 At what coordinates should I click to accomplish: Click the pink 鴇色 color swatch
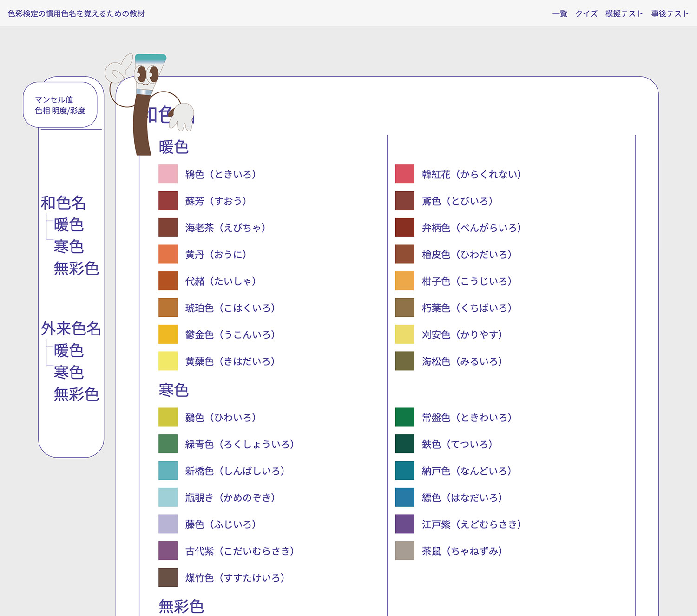[x=168, y=174]
